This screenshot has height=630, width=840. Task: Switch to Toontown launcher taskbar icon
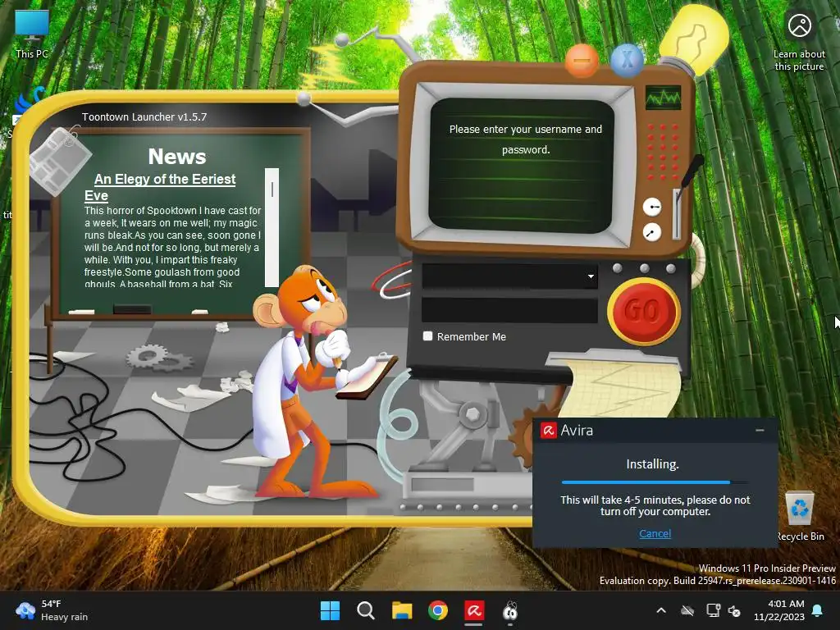click(x=510, y=610)
